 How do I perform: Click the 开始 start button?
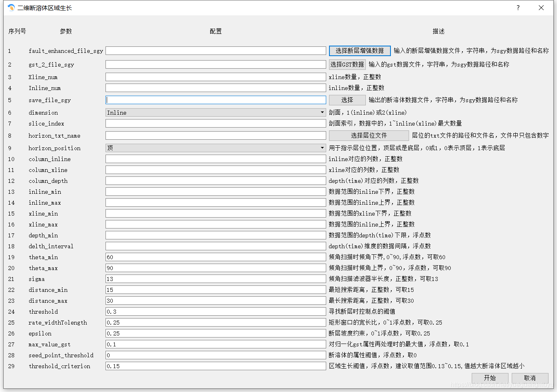click(x=490, y=378)
